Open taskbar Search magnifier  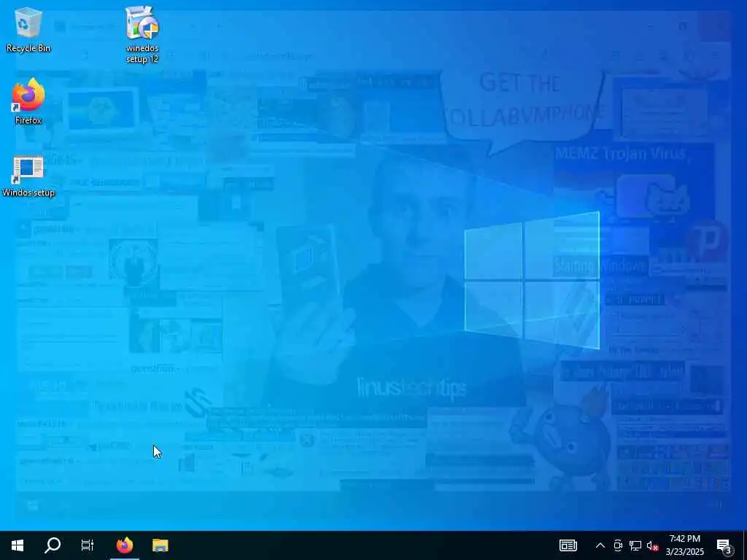click(x=53, y=545)
